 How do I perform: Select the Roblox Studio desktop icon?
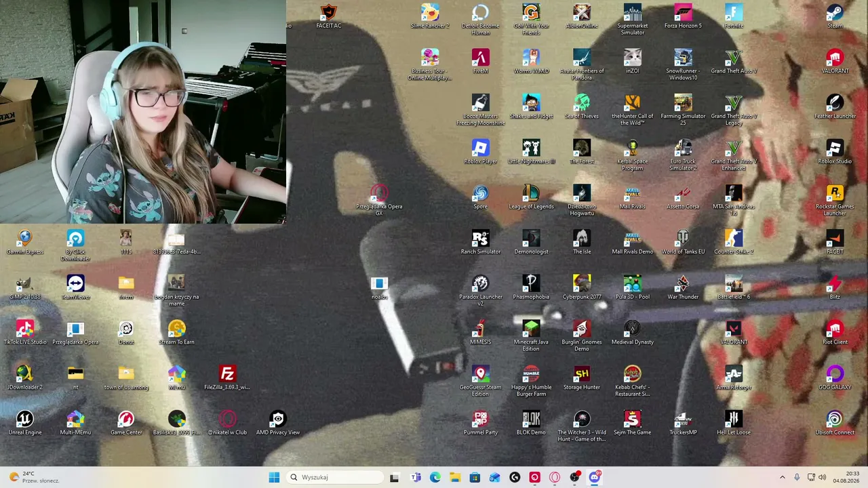835,152
